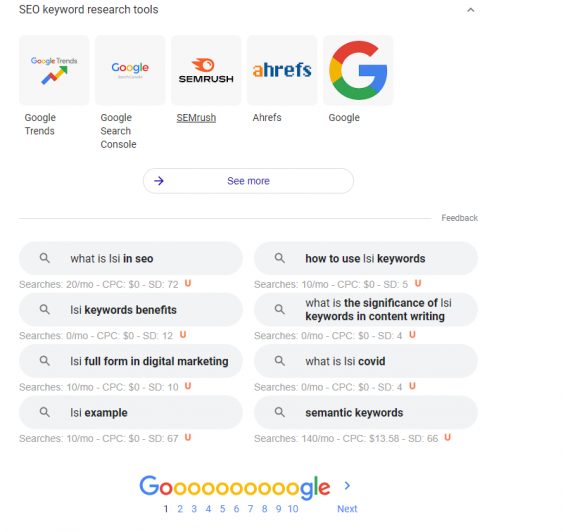
Task: Click Ubersuggest U icon after semantic keywords stats
Action: click(447, 437)
